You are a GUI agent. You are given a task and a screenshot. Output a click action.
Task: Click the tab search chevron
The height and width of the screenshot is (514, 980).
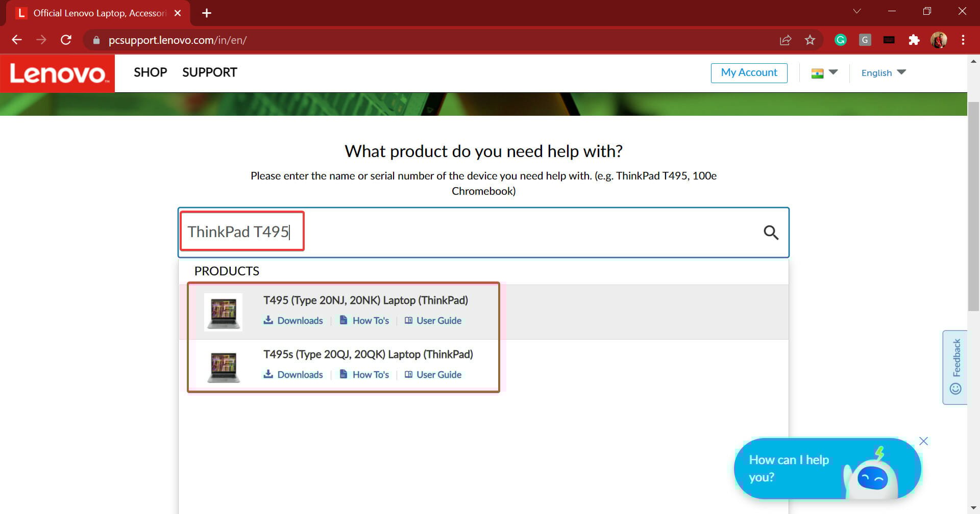[857, 11]
